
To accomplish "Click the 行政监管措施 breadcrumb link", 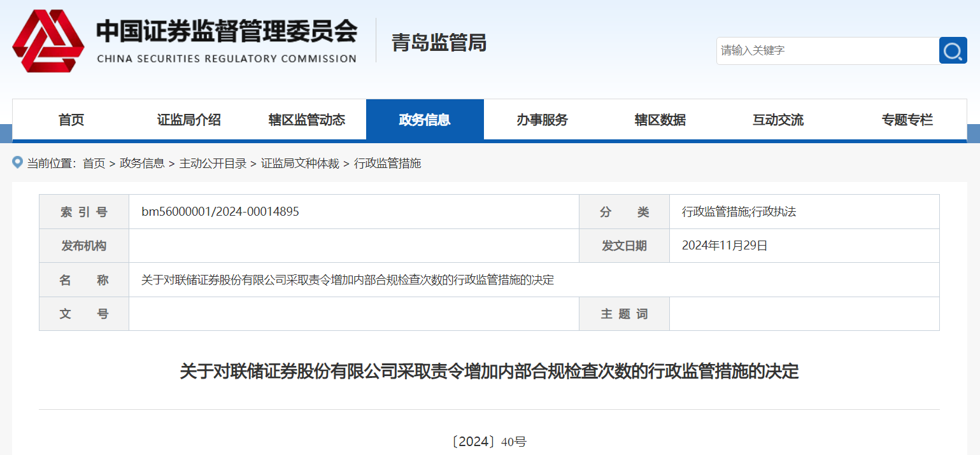I will coord(388,164).
